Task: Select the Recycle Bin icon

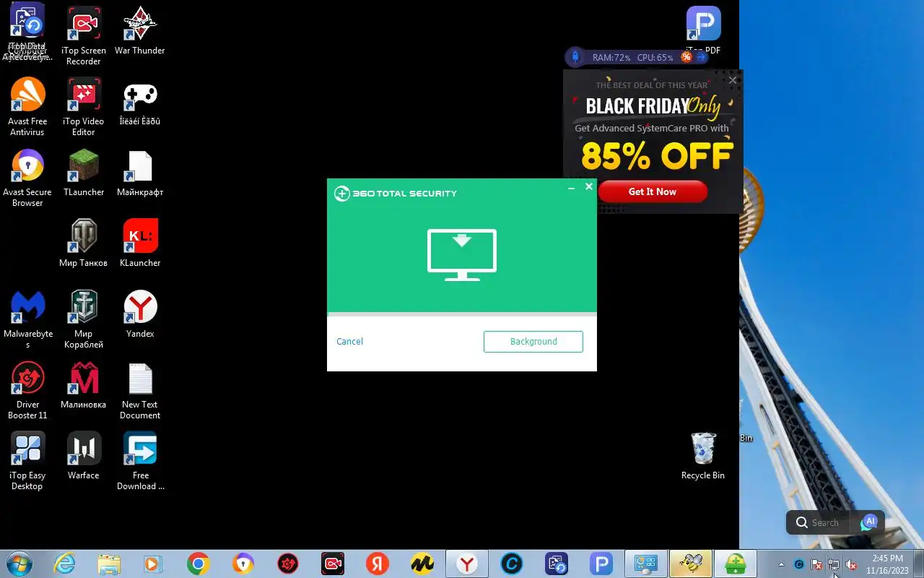Action: pos(703,456)
